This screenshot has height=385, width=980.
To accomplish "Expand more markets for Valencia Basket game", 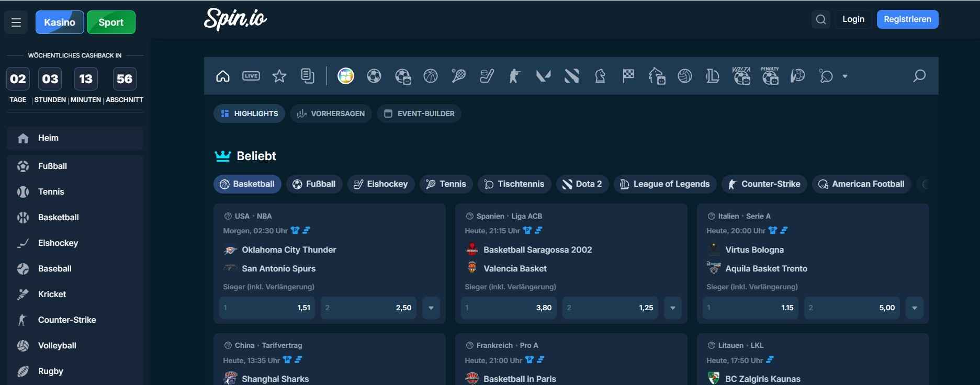I will [673, 308].
